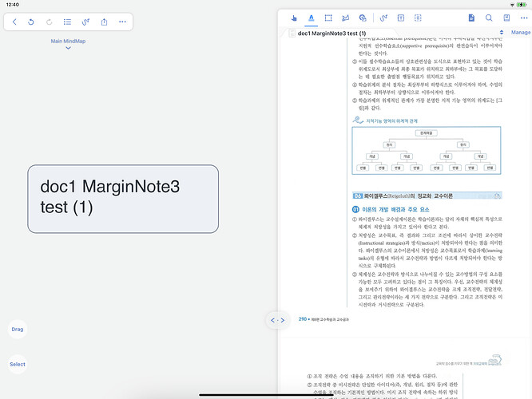Go back using the left chevron
The height and width of the screenshot is (399, 532).
tap(14, 22)
